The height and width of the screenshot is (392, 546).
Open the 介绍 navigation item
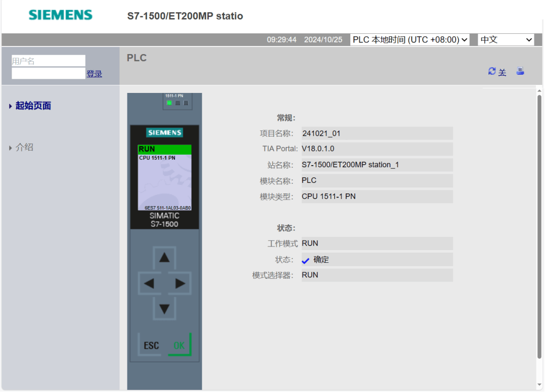point(24,148)
